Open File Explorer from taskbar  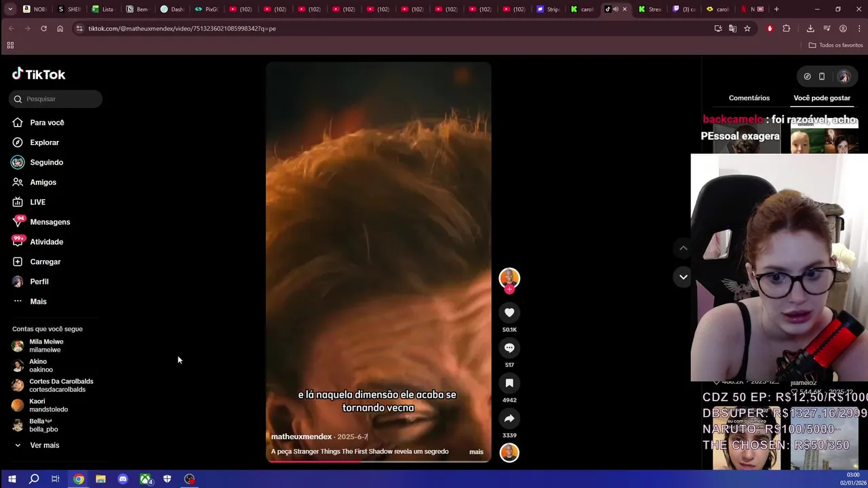100,479
